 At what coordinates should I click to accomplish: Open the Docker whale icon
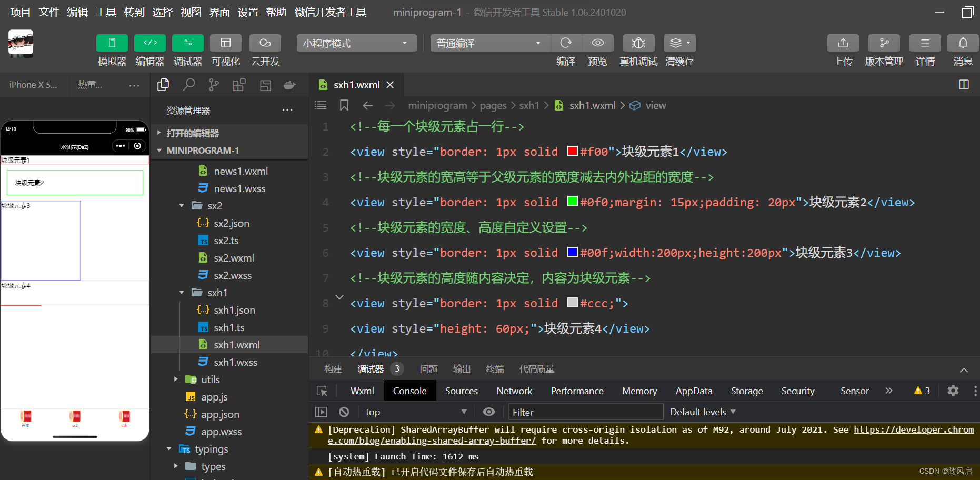(290, 85)
